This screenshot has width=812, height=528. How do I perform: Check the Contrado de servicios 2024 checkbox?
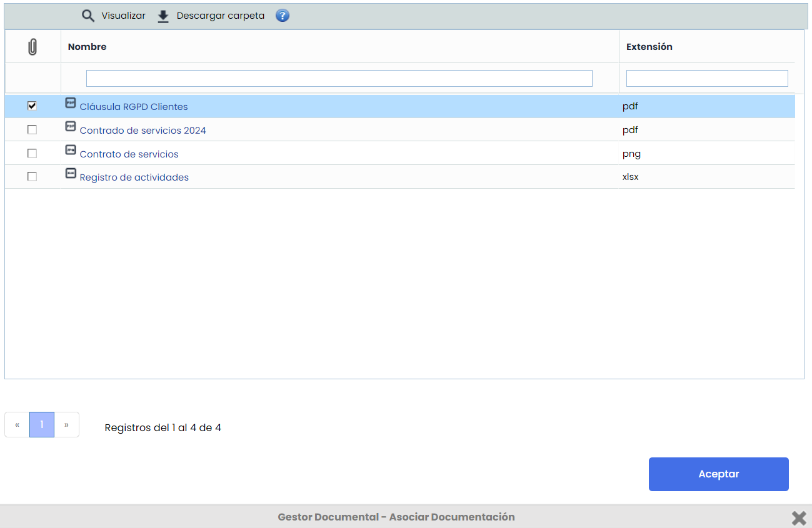pos(33,130)
